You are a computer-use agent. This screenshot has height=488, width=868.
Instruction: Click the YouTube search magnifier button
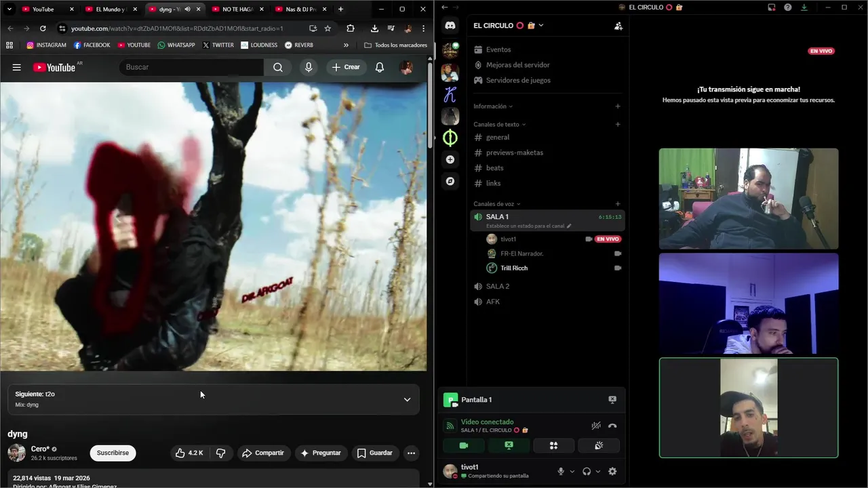tap(278, 67)
